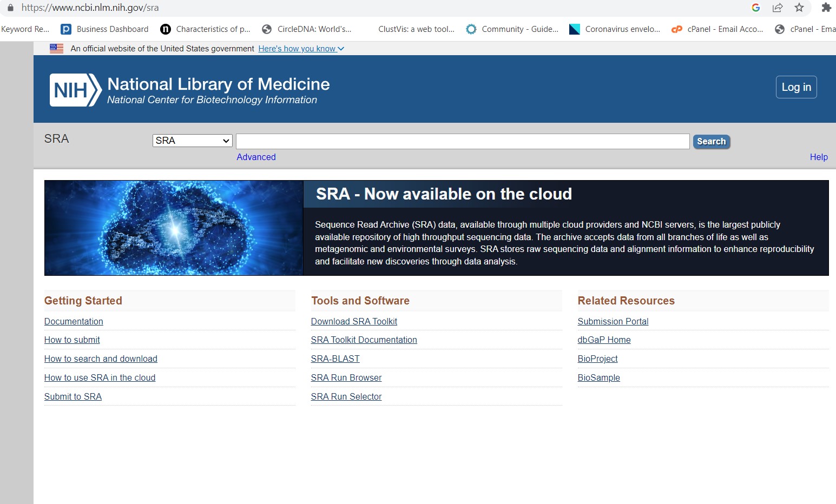Open SRA Toolkit Documentation link
This screenshot has width=836, height=504.
[364, 340]
